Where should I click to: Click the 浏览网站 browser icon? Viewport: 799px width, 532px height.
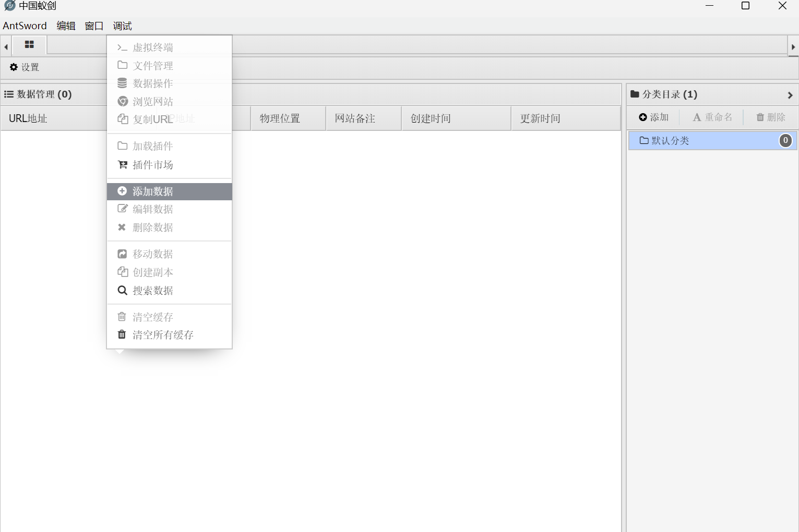click(123, 101)
